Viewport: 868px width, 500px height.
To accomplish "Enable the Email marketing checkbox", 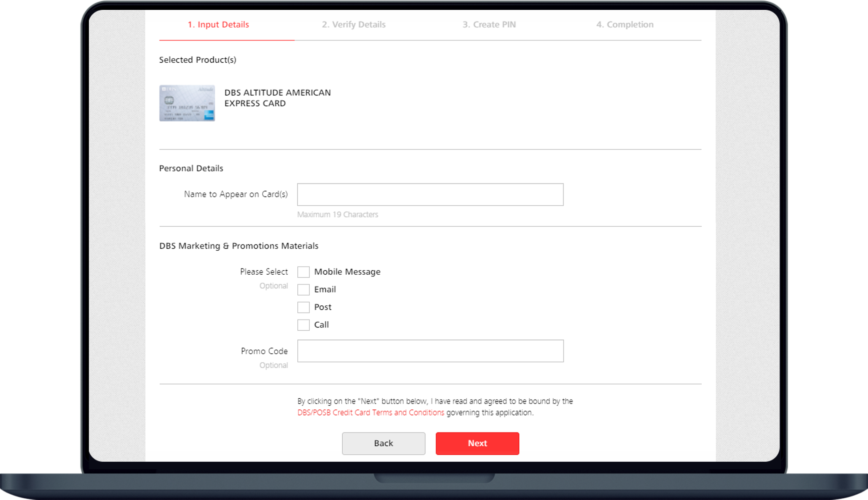I will pos(304,290).
